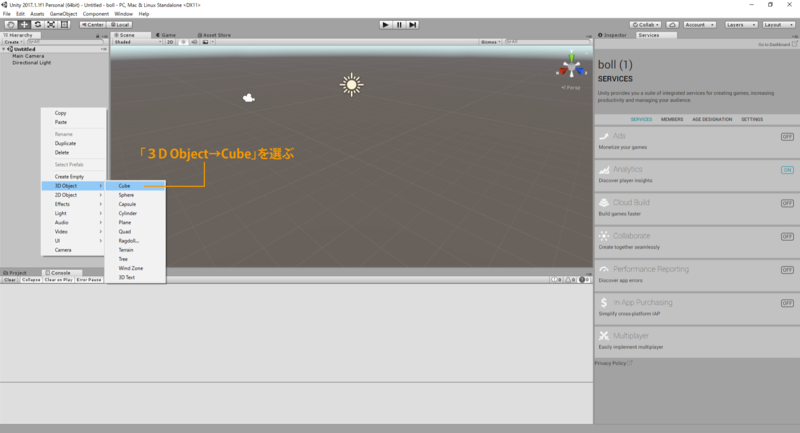
Task: Open the Collaborate service
Action: tap(697, 241)
